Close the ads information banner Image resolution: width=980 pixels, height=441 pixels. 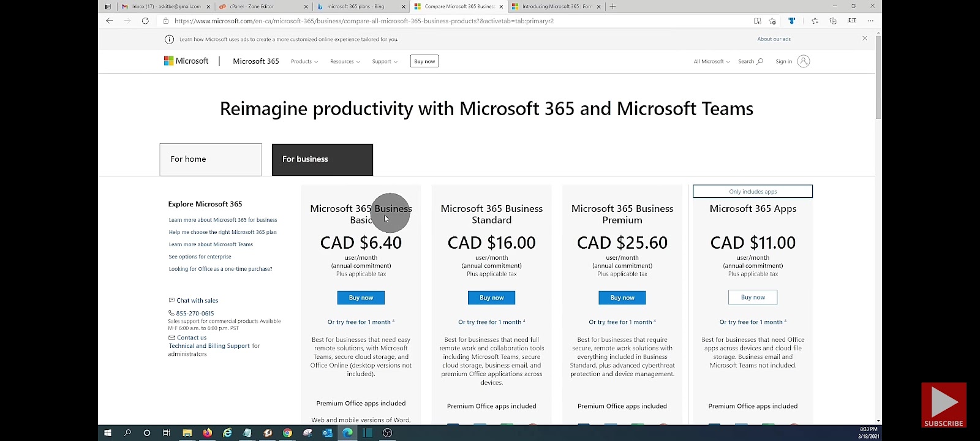(x=865, y=39)
